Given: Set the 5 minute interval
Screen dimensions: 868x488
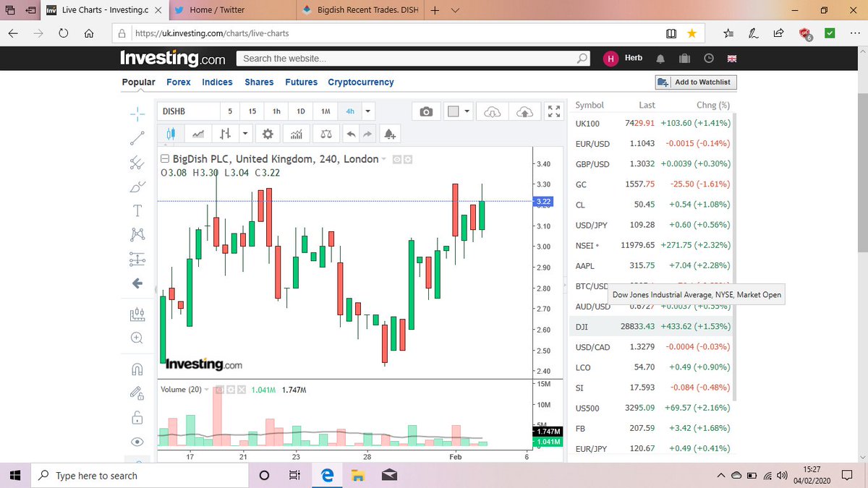Looking at the screenshot, I should [x=230, y=111].
